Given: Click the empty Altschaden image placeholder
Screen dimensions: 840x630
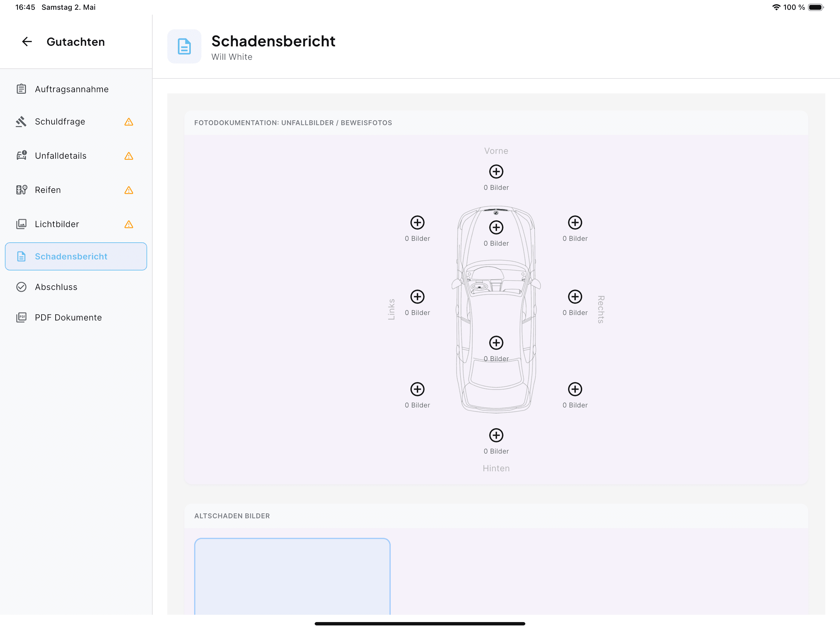Looking at the screenshot, I should (292, 576).
